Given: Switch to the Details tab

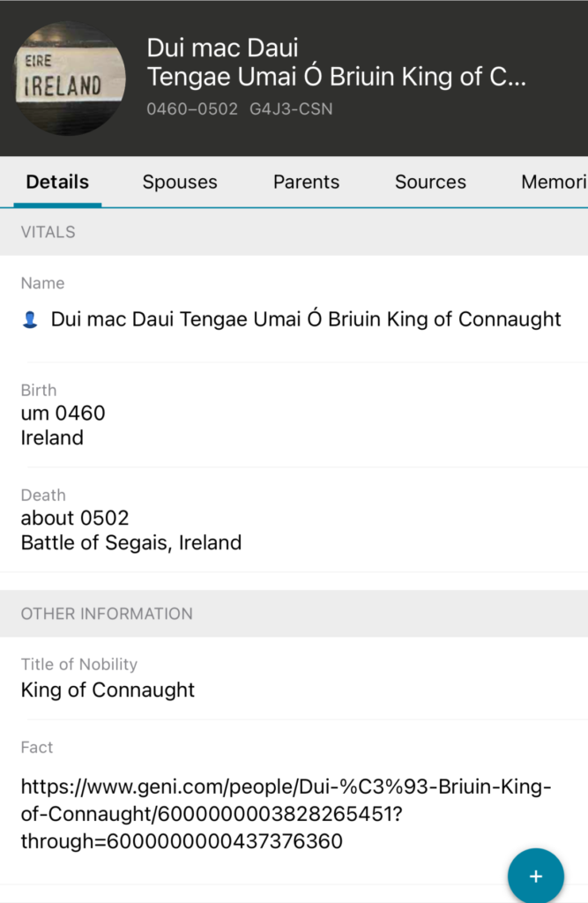Looking at the screenshot, I should (x=57, y=183).
